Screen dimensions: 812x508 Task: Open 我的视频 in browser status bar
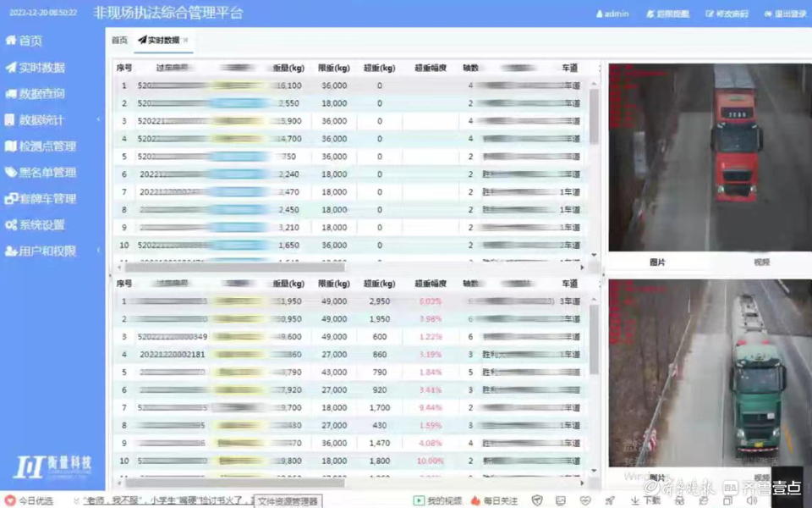[438, 500]
